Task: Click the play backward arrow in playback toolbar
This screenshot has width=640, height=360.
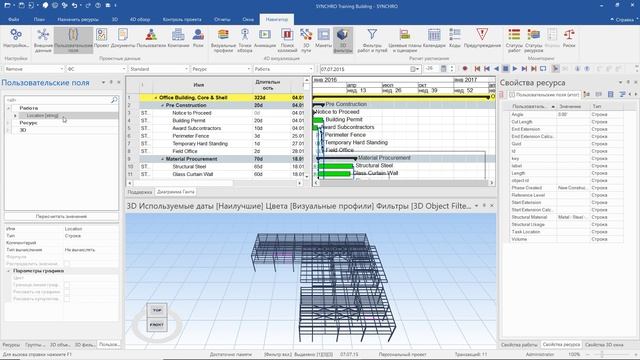Action: tap(496, 69)
